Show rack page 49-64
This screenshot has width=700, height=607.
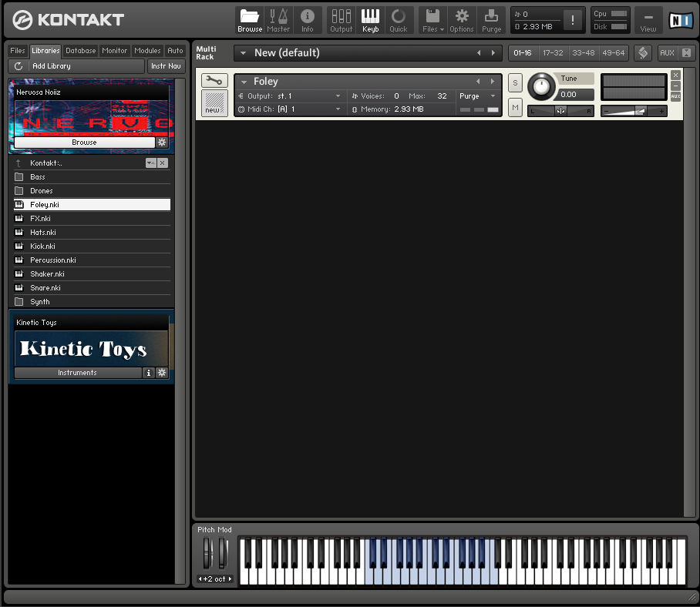(x=613, y=52)
